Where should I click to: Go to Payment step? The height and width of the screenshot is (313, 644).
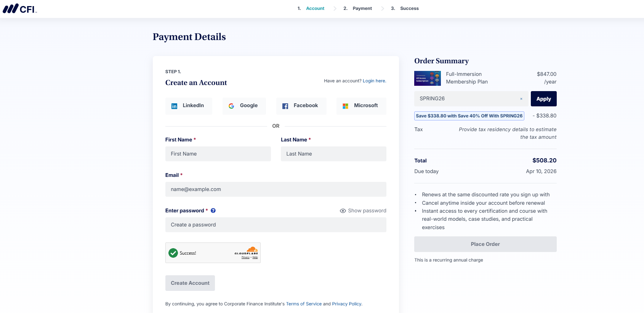tap(362, 8)
